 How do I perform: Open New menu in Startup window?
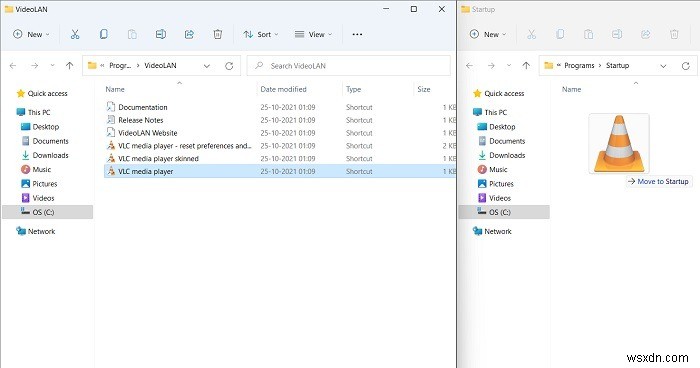pos(488,34)
